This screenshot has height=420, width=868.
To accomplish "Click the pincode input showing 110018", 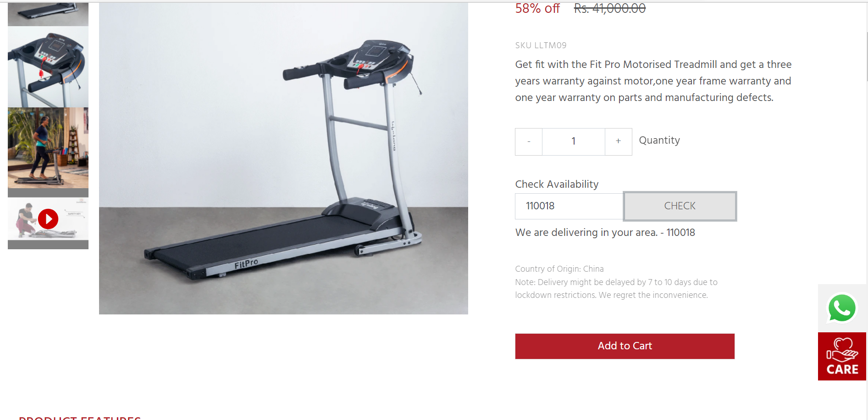I will [x=569, y=206].
